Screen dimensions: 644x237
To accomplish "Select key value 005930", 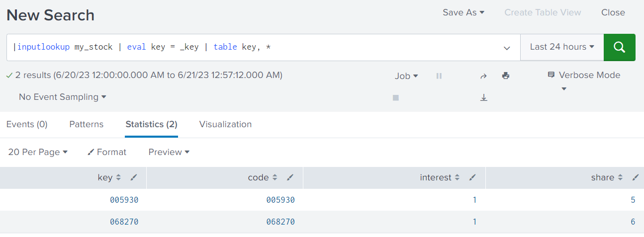I will tap(124, 200).
